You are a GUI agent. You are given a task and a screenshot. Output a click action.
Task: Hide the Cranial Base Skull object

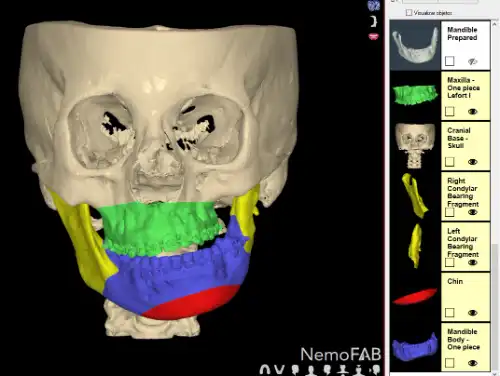pos(473,162)
